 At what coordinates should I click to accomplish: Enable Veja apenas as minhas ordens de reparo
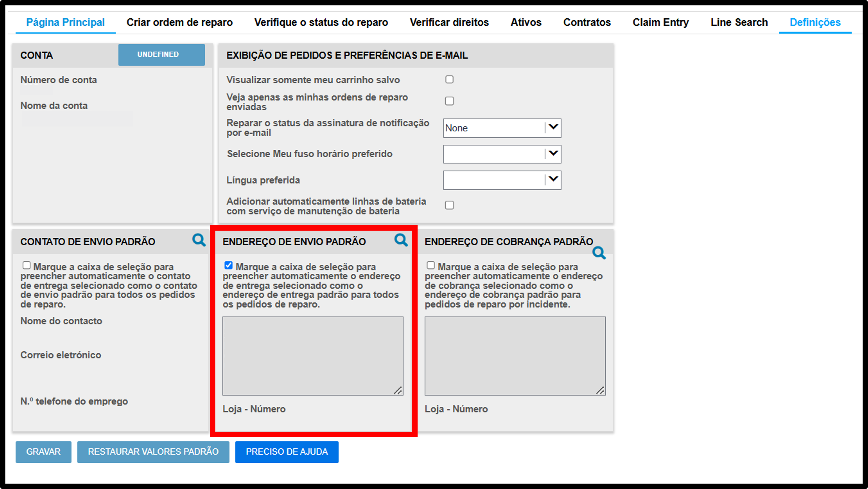tap(449, 101)
